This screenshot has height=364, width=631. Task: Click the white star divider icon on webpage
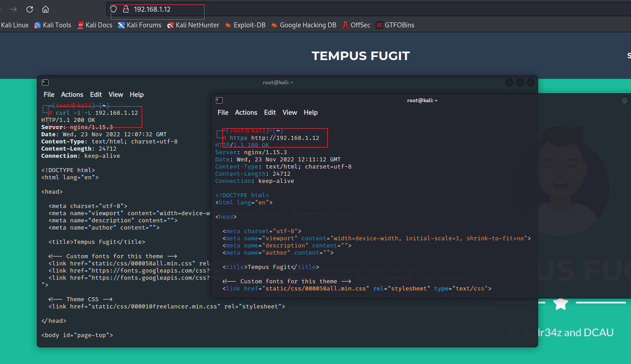coord(561,303)
